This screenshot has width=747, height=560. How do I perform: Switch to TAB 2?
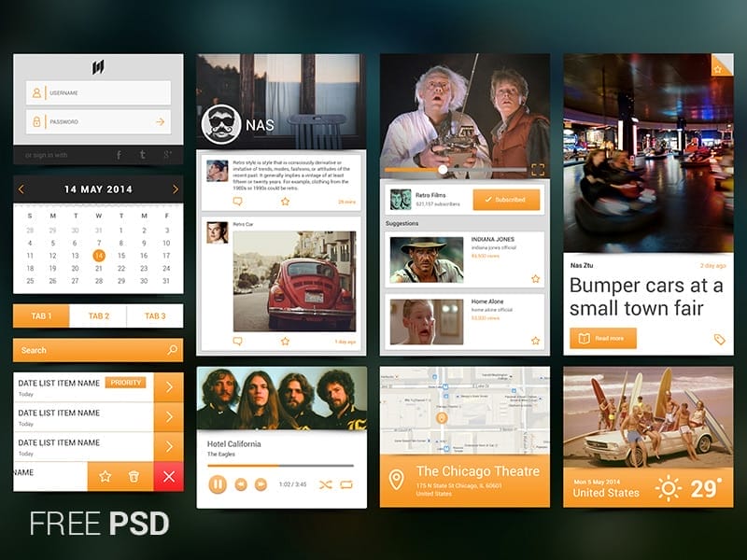coord(99,316)
